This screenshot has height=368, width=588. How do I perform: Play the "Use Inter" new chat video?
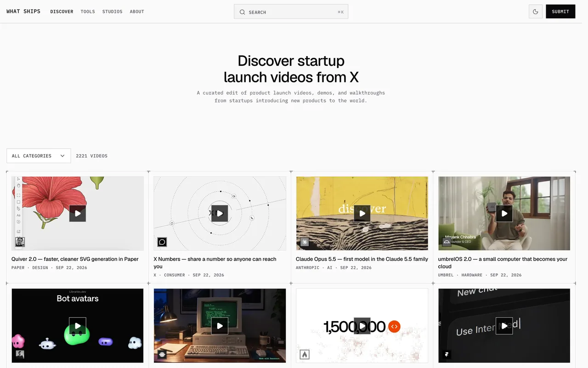pyautogui.click(x=504, y=326)
